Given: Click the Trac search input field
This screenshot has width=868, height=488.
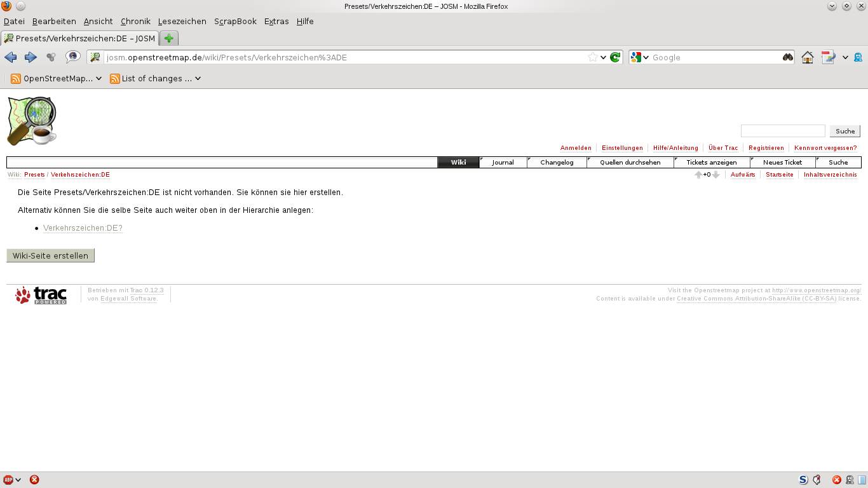Looking at the screenshot, I should coord(782,131).
